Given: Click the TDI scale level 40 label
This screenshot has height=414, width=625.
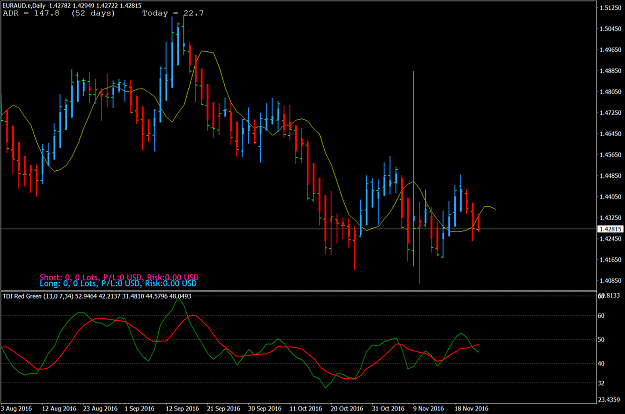Looking at the screenshot, I should [601, 363].
